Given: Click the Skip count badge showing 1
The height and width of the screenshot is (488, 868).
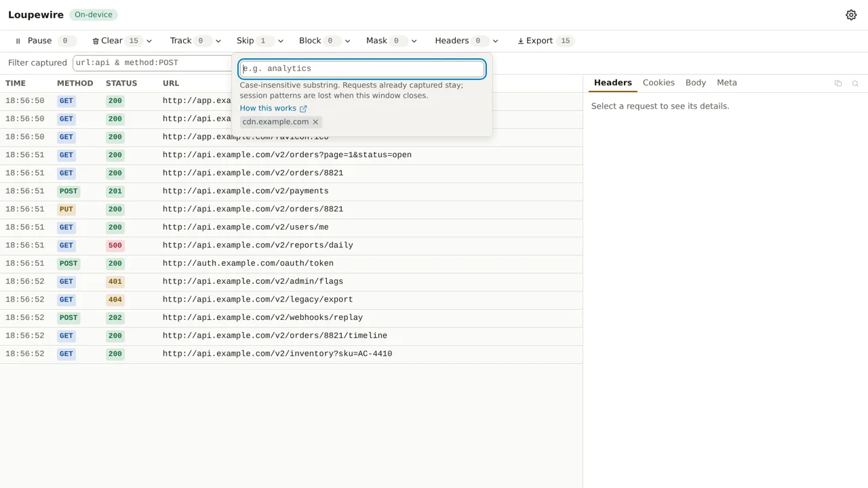Looking at the screenshot, I should pos(263,41).
